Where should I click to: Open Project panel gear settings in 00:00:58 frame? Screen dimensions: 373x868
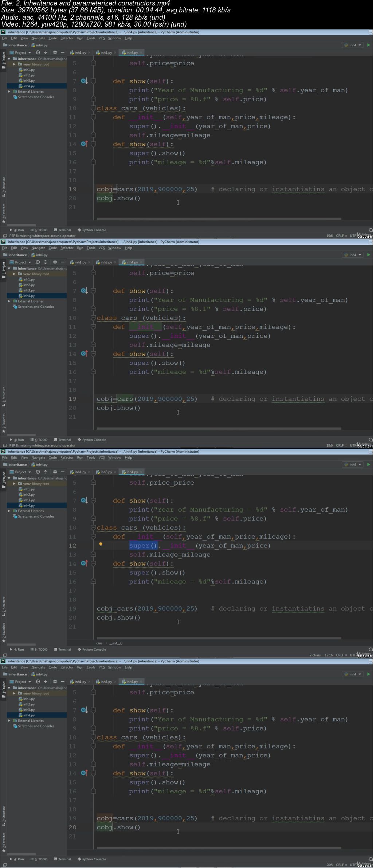(55, 53)
